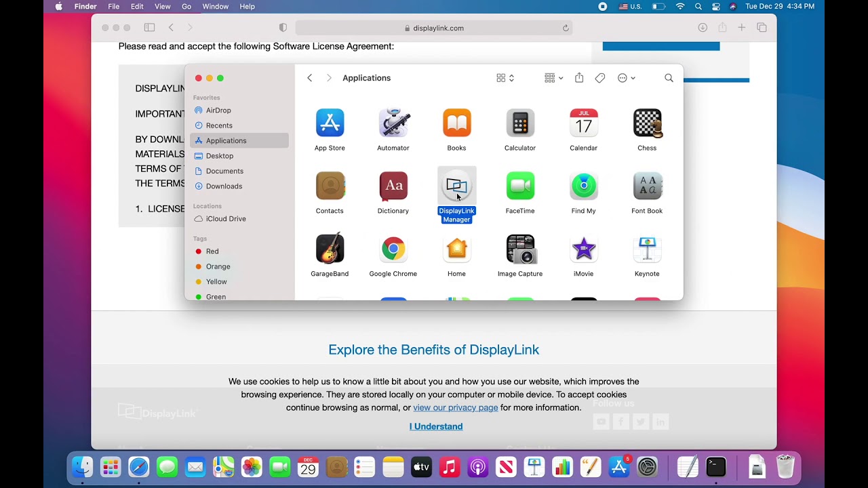Open the Finder action ellipsis menu
868x488 pixels.
point(627,78)
